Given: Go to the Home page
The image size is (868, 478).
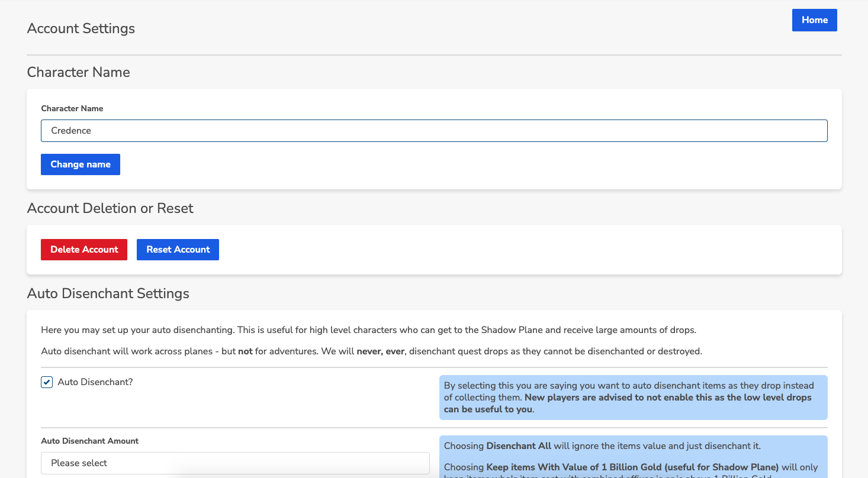Looking at the screenshot, I should pos(814,20).
